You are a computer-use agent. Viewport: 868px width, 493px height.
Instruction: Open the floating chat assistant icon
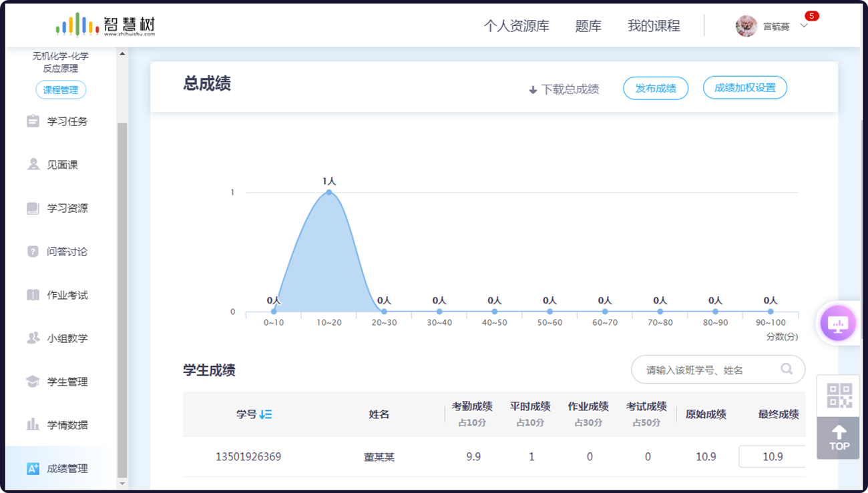pyautogui.click(x=838, y=323)
